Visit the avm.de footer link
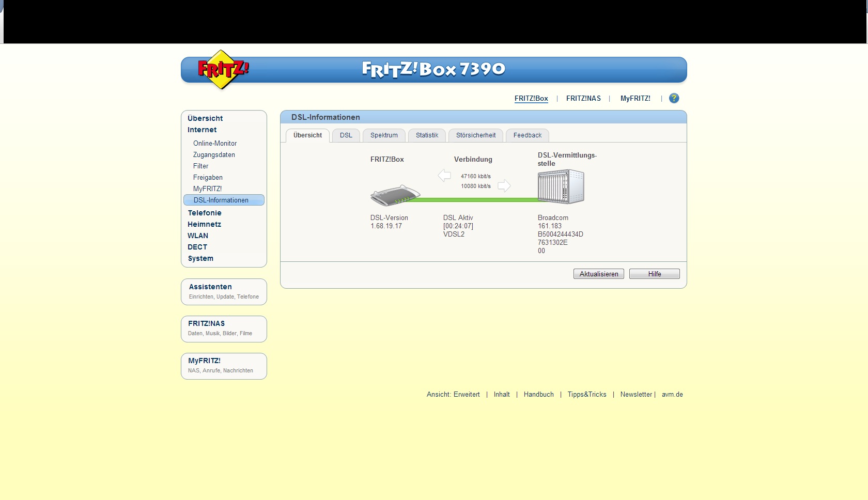Screen dimensions: 868x500 click(x=672, y=395)
